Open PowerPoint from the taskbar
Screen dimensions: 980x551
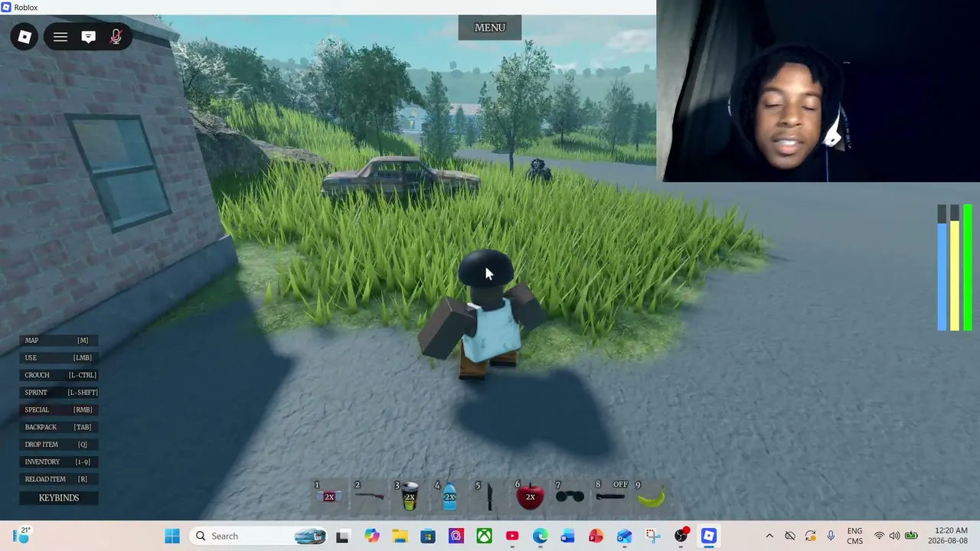point(596,536)
